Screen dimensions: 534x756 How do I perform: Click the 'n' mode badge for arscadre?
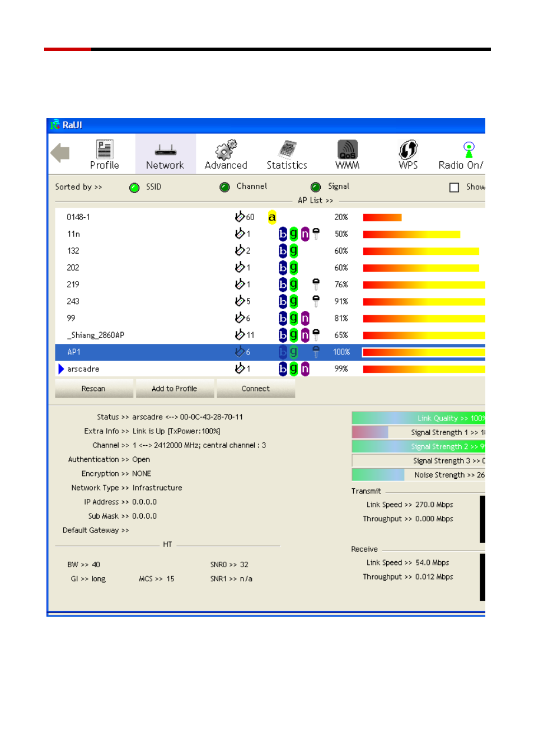305,368
